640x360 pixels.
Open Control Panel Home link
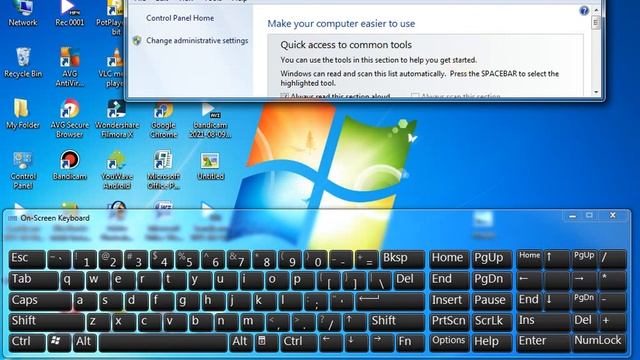click(180, 18)
